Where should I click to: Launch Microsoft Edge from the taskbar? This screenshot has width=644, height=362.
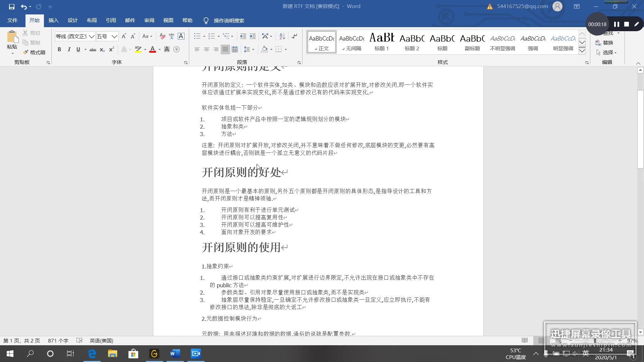coord(92,354)
